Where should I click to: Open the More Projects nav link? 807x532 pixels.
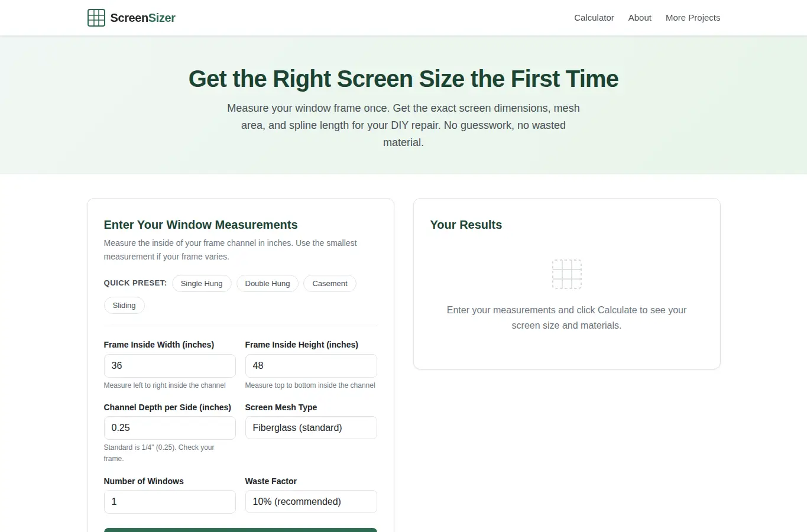(x=693, y=18)
